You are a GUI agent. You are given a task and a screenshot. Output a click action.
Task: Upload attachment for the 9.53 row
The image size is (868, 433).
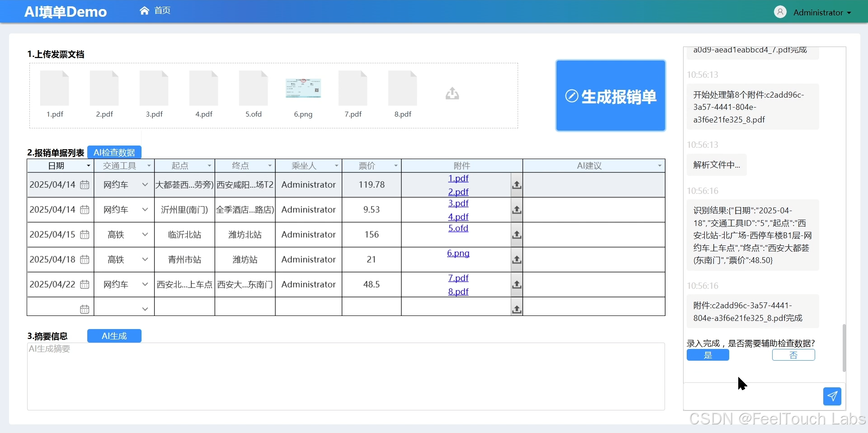coord(517,210)
